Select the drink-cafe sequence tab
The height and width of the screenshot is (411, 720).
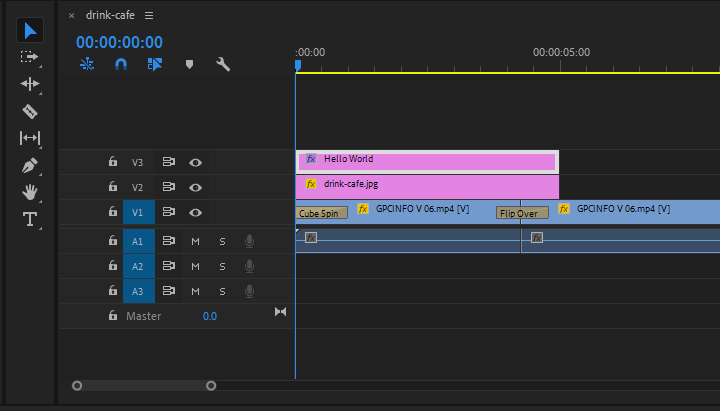[110, 15]
